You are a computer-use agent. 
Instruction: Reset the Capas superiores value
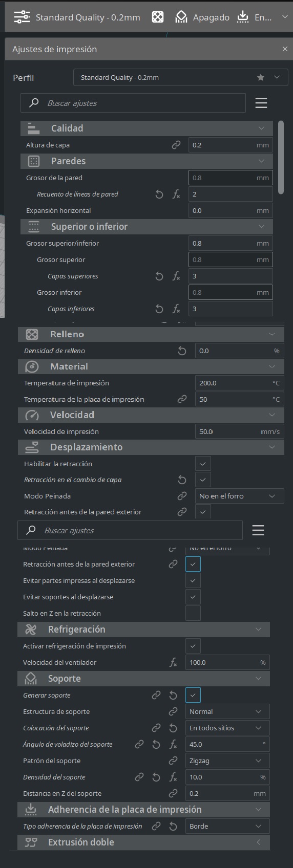point(159,276)
